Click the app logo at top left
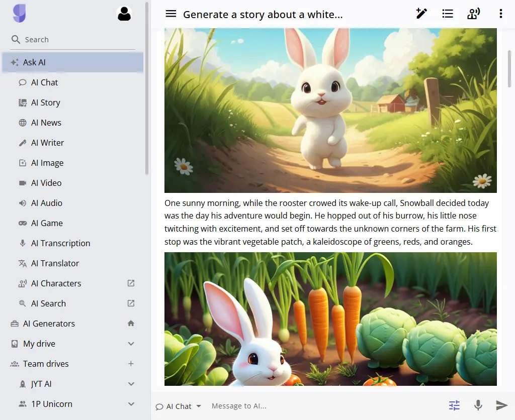This screenshot has height=420, width=515. [x=20, y=14]
